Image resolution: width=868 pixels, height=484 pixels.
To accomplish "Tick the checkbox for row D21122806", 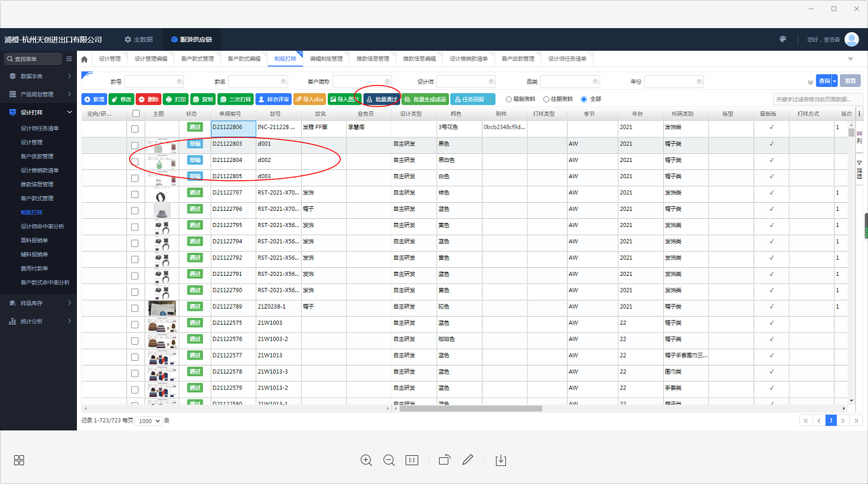I will click(135, 129).
